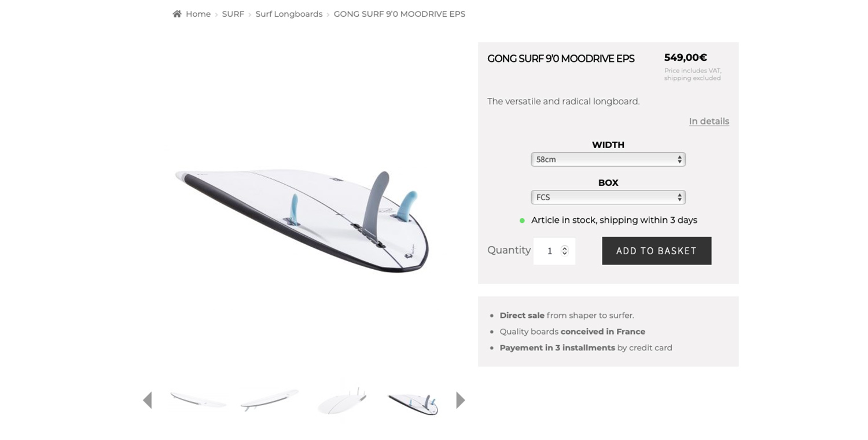Select third thumbnail showing board underside
The width and height of the screenshot is (868, 440).
pyautogui.click(x=342, y=401)
